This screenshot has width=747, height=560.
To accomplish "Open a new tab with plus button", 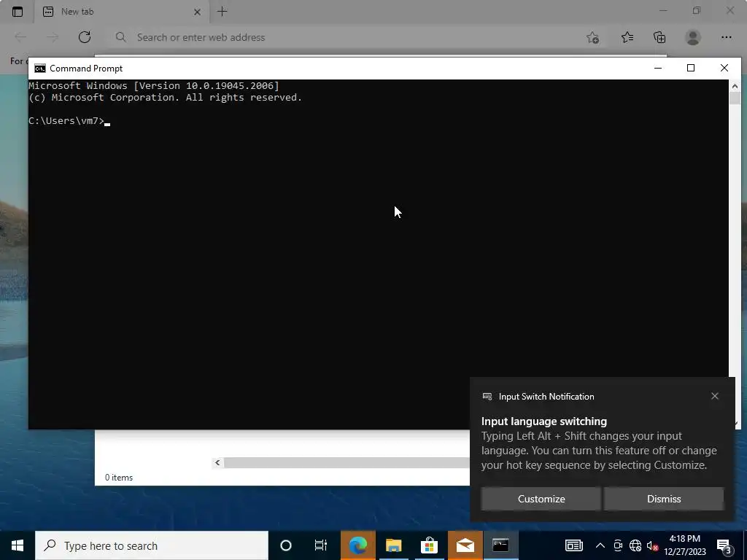I will (x=222, y=12).
